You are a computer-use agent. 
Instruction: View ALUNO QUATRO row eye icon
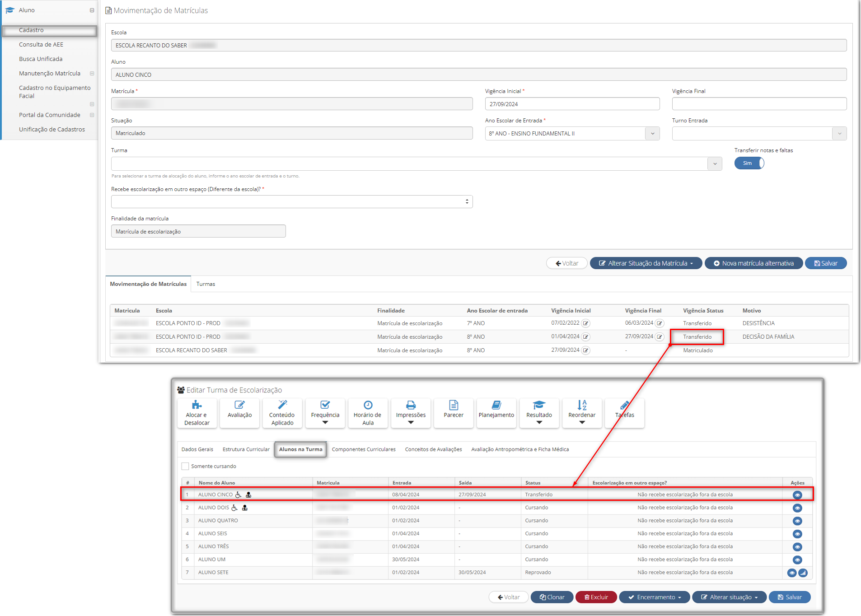pyautogui.click(x=797, y=521)
